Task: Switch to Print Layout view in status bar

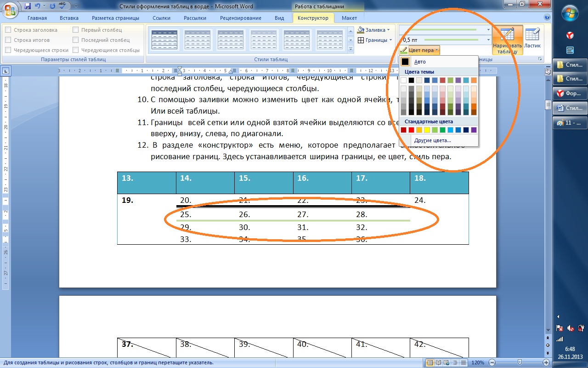Action: point(430,362)
